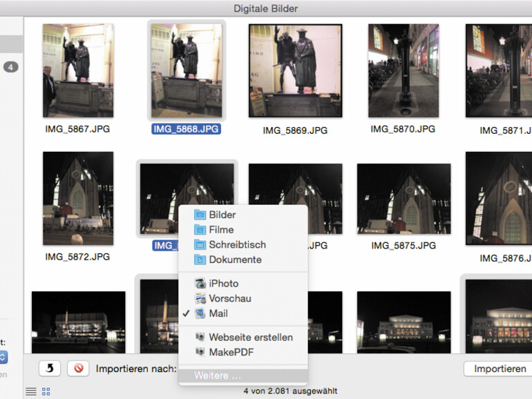Click the Digitale Bilder window title
Image resolution: width=532 pixels, height=399 pixels.
pyautogui.click(x=266, y=8)
